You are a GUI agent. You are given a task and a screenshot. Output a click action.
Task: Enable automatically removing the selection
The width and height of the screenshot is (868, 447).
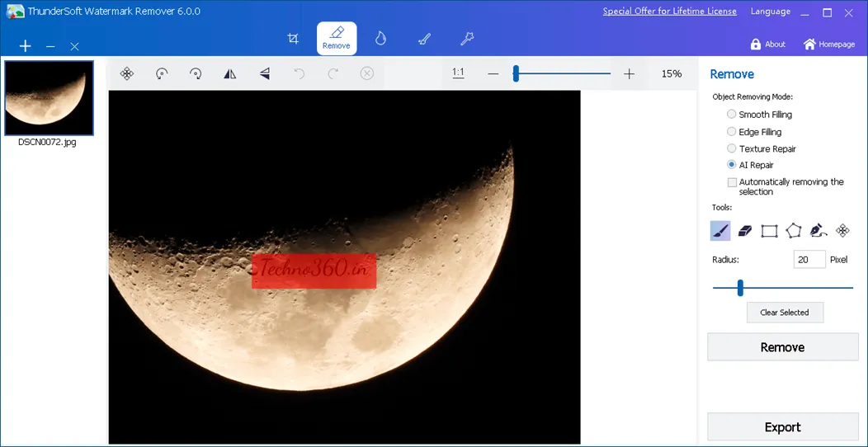point(732,182)
